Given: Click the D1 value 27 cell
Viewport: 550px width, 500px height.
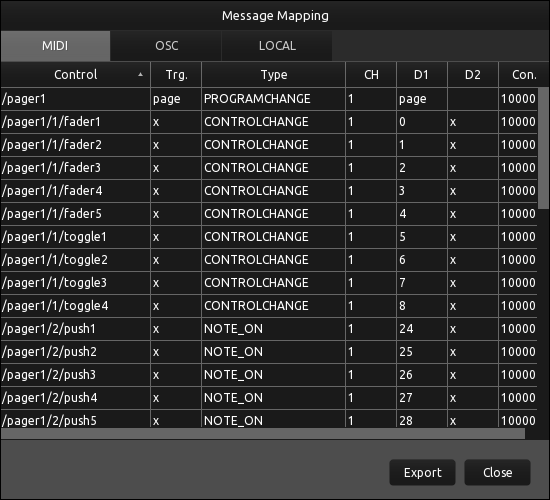Looking at the screenshot, I should pyautogui.click(x=422, y=398).
